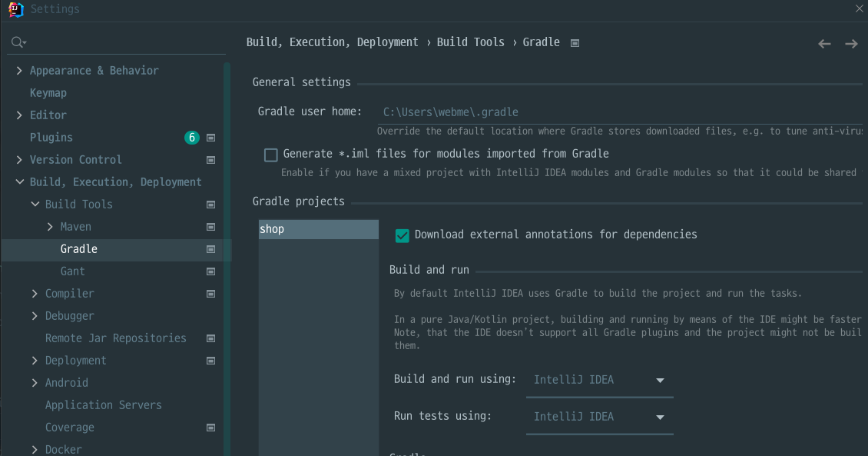The image size is (868, 456).
Task: Click Build Tools breadcrumb
Action: tap(471, 42)
